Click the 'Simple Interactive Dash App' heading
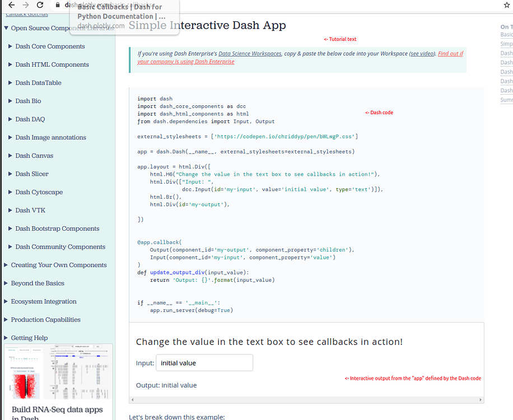The width and height of the screenshot is (513, 420). click(207, 26)
